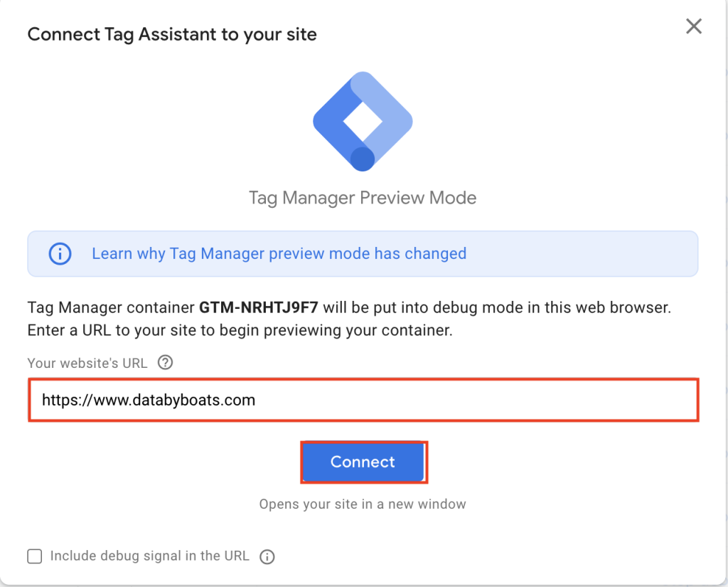Click the debug mode phrase in the description
Viewport: 728px width, 587px height.
point(469,307)
